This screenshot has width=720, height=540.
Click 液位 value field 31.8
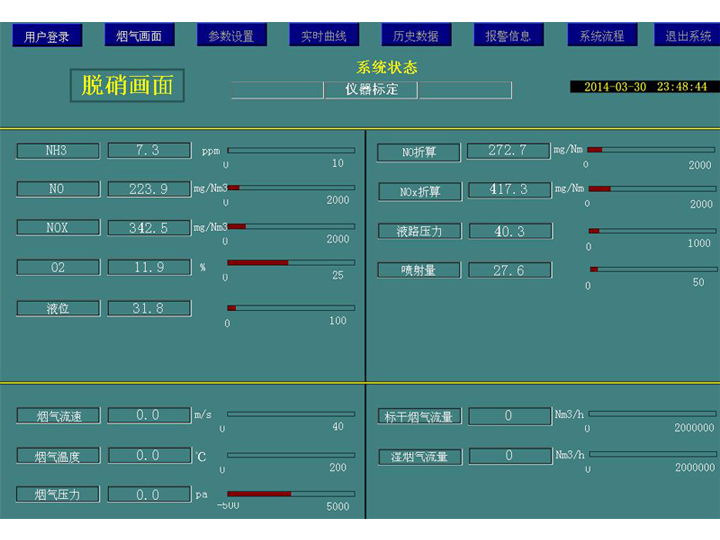[x=149, y=308]
